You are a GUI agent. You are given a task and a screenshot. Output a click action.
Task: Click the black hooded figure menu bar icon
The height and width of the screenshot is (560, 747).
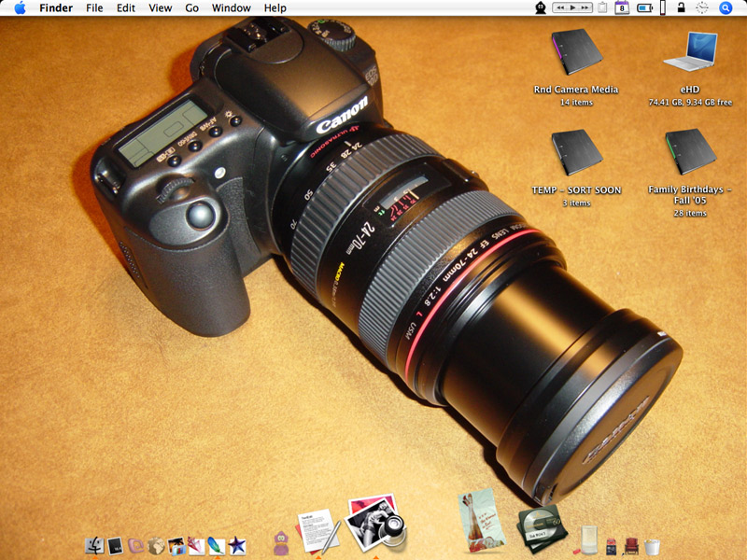[541, 7]
